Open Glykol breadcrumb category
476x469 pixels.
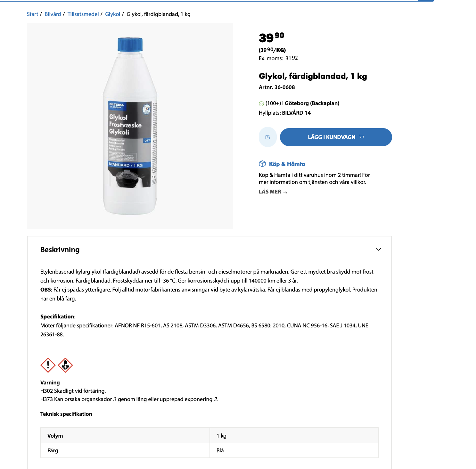112,14
